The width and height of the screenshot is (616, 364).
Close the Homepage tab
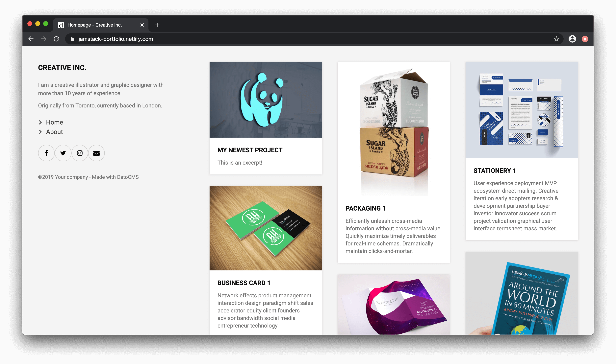[x=142, y=25]
